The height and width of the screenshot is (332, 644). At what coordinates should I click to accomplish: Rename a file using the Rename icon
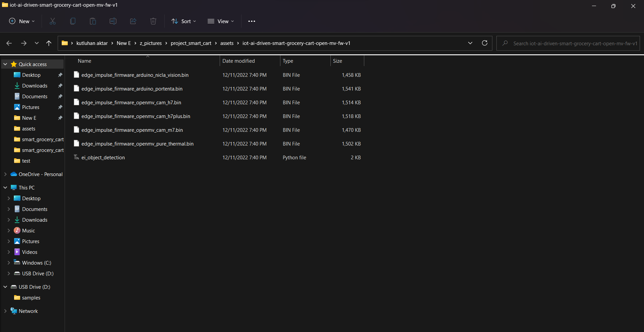(x=113, y=21)
